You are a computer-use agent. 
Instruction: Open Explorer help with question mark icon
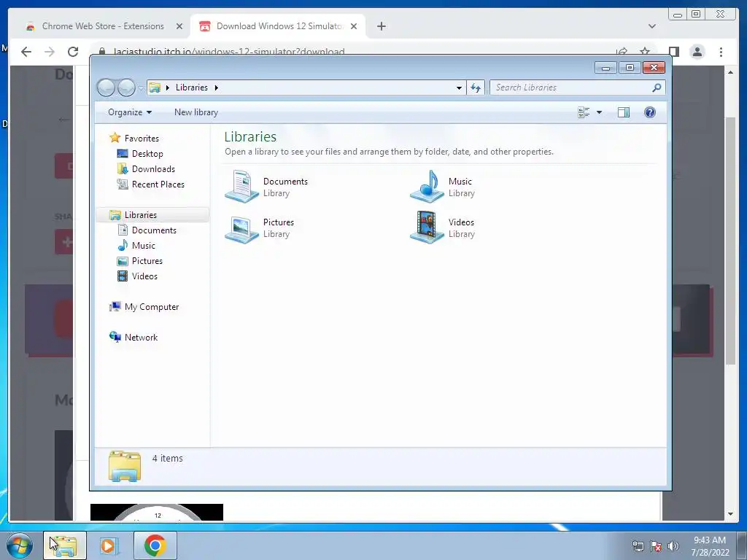(650, 112)
